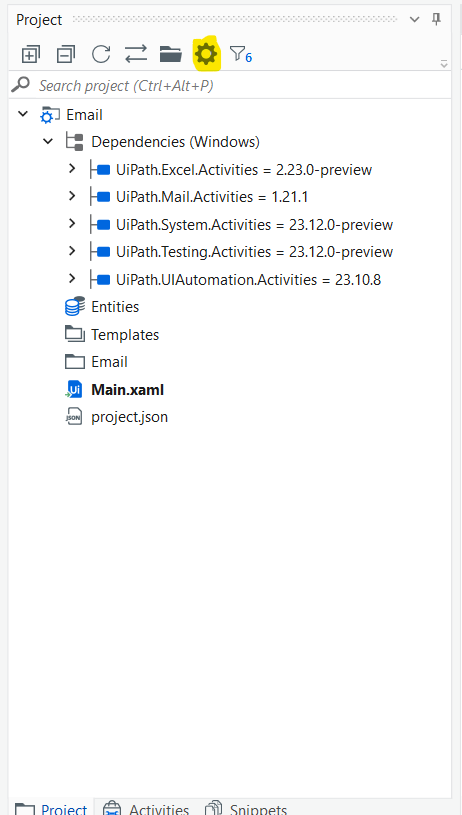Click the Show All Files arrows icon
This screenshot has height=815, width=462.
point(136,54)
